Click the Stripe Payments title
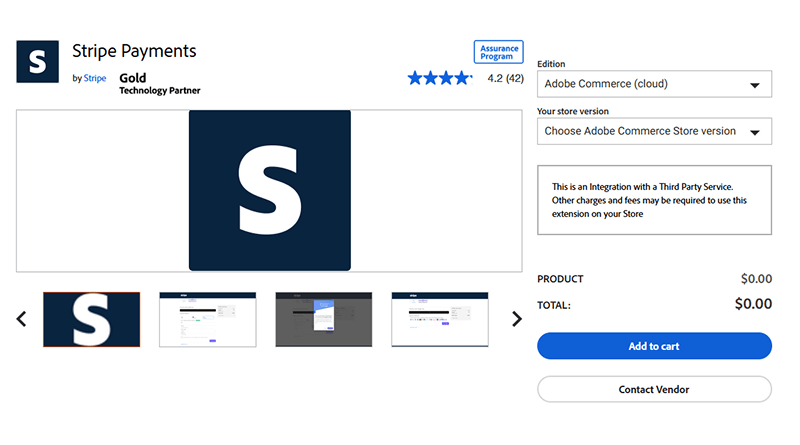800x445 pixels. click(x=134, y=51)
